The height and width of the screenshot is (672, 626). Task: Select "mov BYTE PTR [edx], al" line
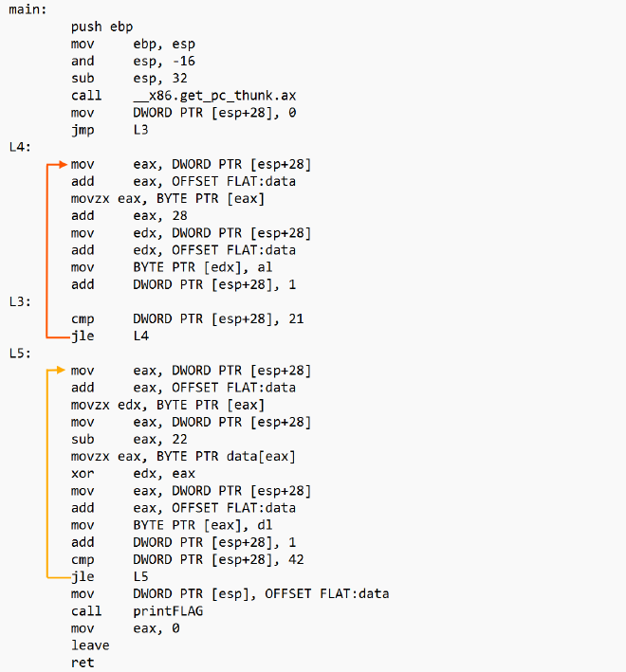pyautogui.click(x=172, y=267)
